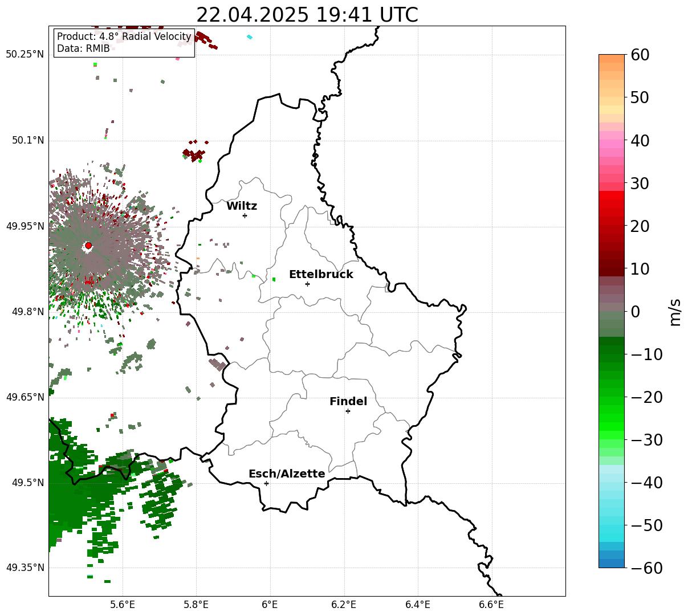The width and height of the screenshot is (688, 616).
Task: Click the 60 tick label on colorbar
Action: [640, 55]
